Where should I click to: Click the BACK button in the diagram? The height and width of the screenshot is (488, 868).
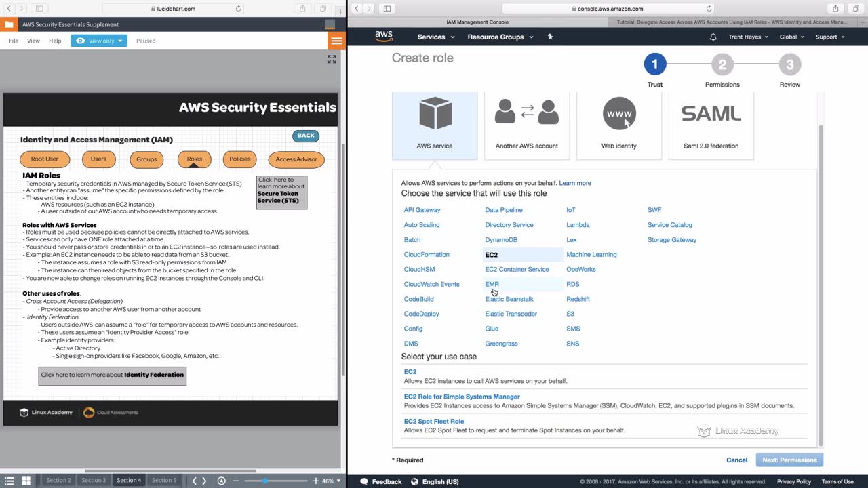coord(306,136)
